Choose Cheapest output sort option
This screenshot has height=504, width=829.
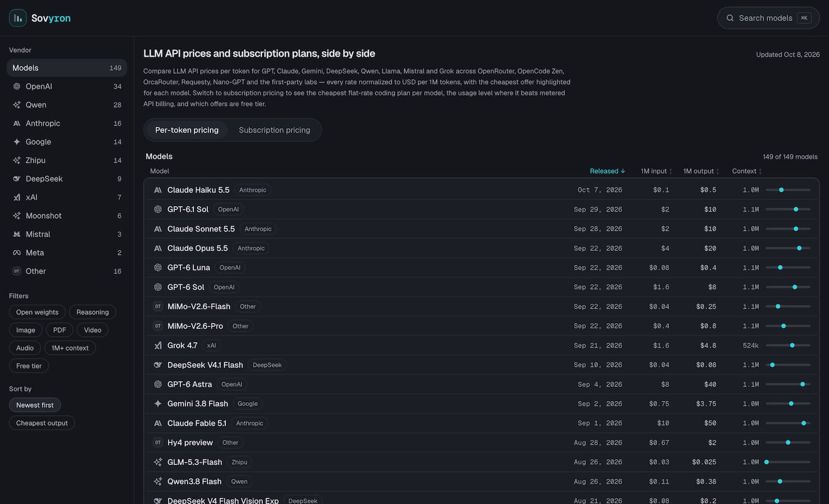click(42, 423)
